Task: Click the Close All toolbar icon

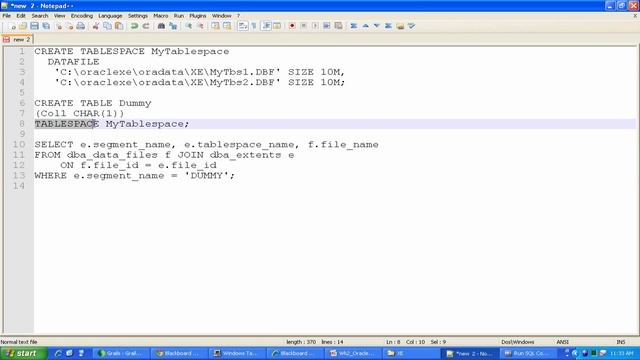Action: click(x=70, y=26)
